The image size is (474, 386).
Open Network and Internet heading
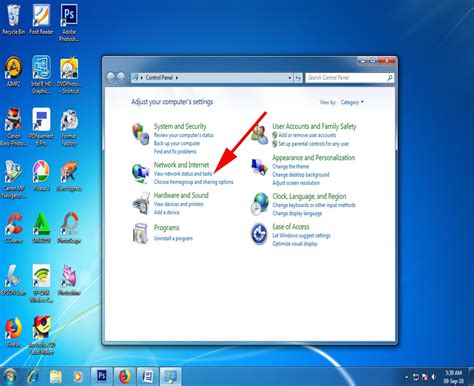click(181, 165)
